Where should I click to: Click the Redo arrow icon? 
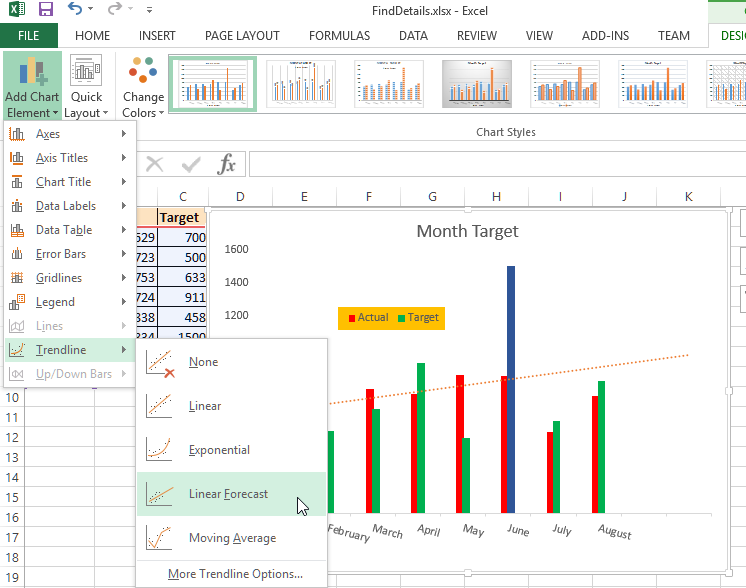(x=115, y=9)
